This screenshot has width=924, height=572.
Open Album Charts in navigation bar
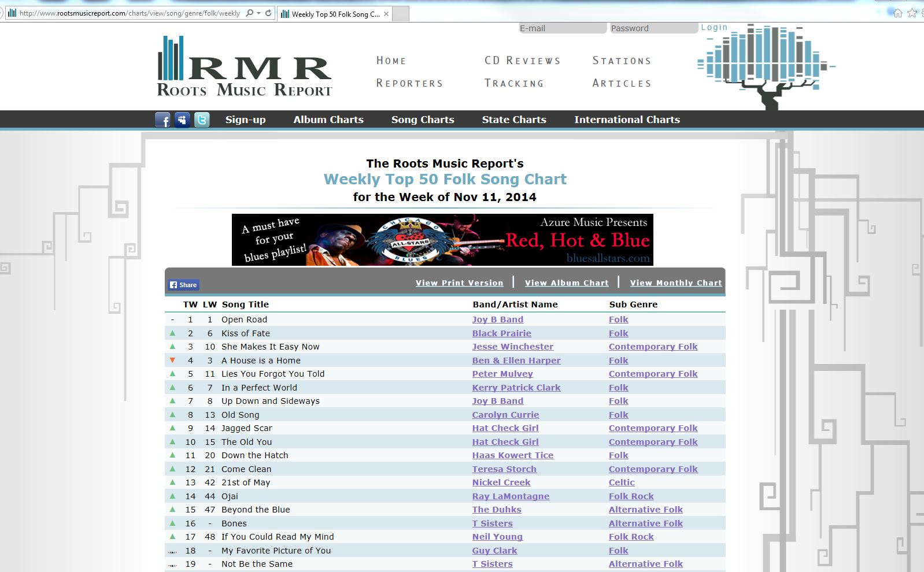point(328,120)
